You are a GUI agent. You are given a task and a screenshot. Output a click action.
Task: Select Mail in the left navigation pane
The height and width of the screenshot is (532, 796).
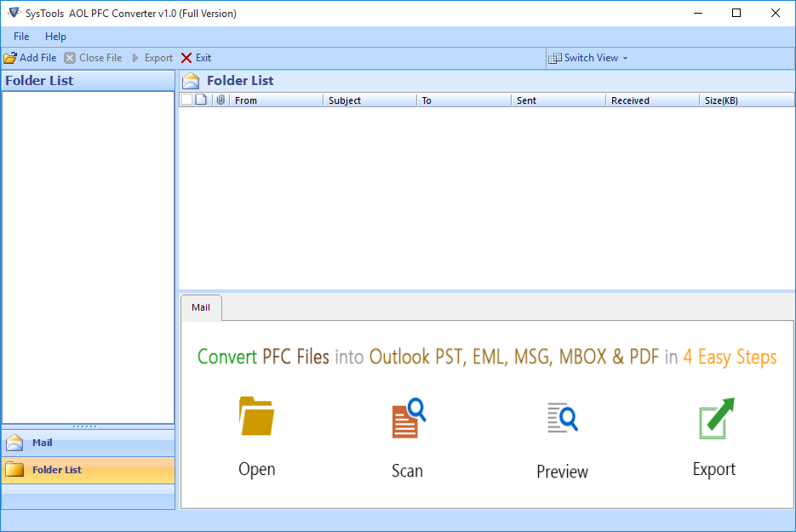[89, 443]
